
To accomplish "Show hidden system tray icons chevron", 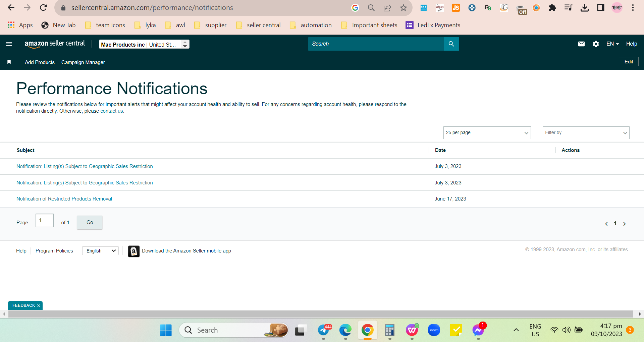I will [516, 330].
